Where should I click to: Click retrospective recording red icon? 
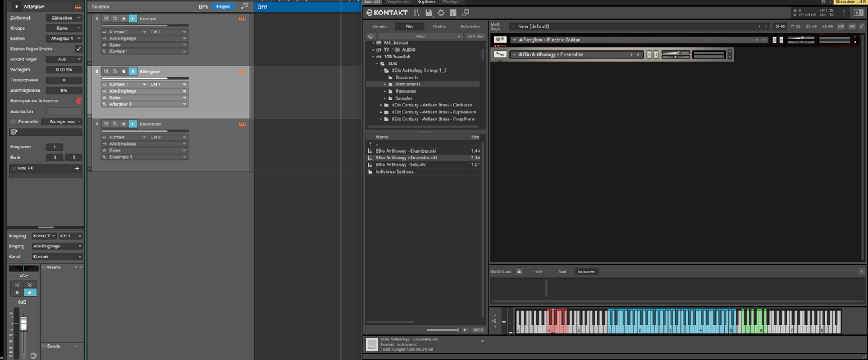coord(79,100)
